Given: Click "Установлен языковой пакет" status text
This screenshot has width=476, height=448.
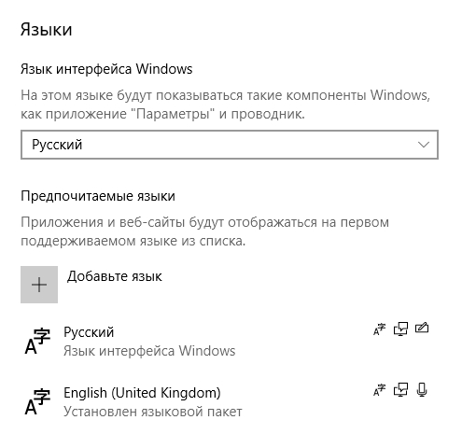Looking at the screenshot, I should coord(153,412).
